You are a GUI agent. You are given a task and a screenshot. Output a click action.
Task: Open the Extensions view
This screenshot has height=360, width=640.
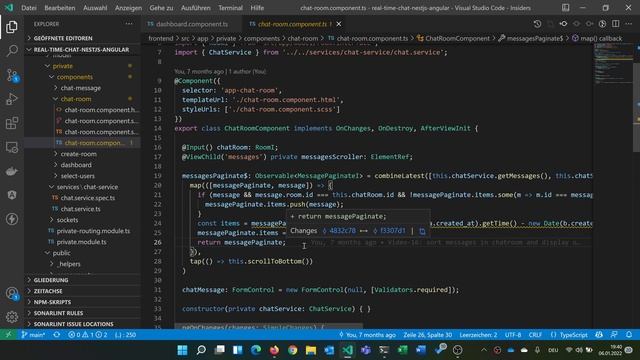12,123
